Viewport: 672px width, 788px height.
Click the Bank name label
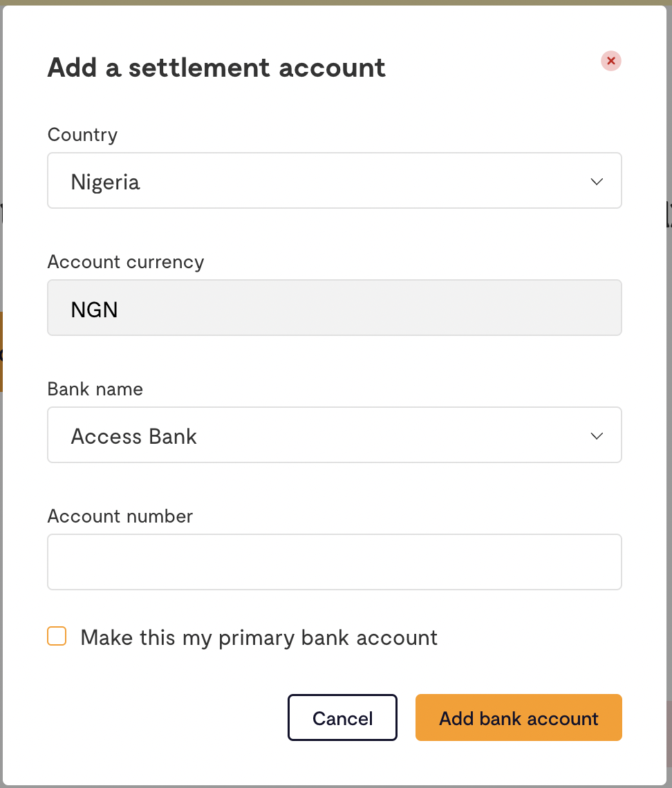95,389
